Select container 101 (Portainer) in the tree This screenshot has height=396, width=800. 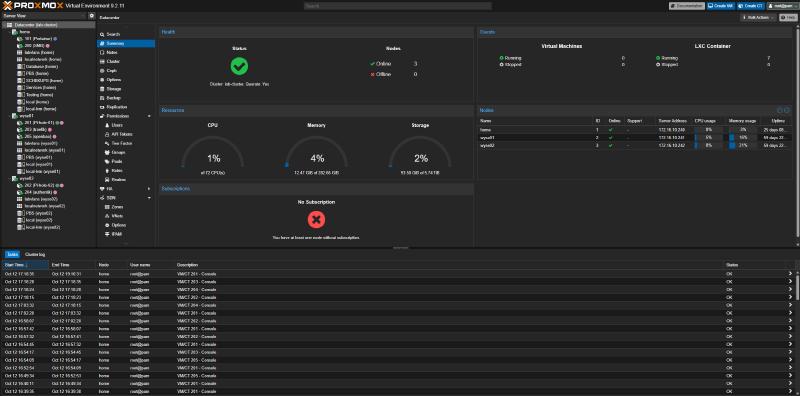tap(37, 38)
